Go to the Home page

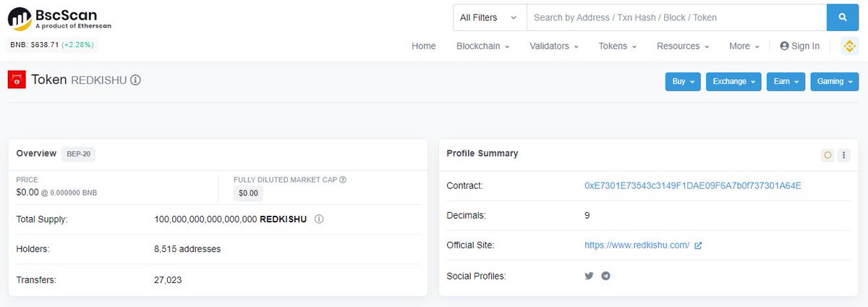pos(424,46)
